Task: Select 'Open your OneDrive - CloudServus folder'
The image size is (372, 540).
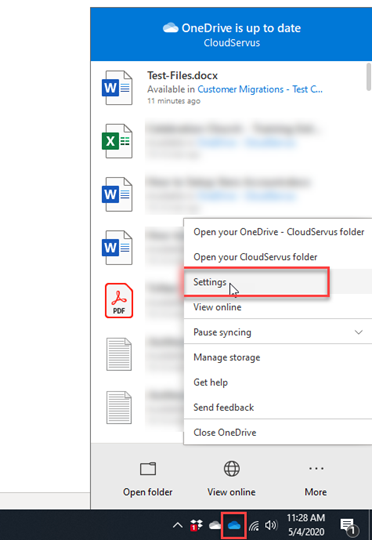Action: (x=278, y=232)
